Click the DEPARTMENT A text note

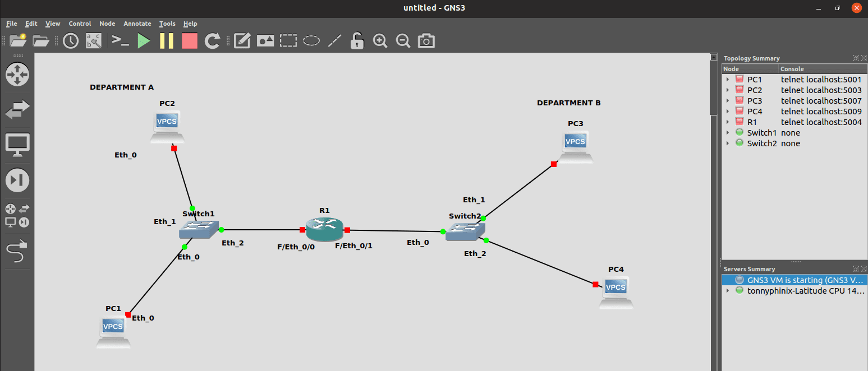(122, 87)
